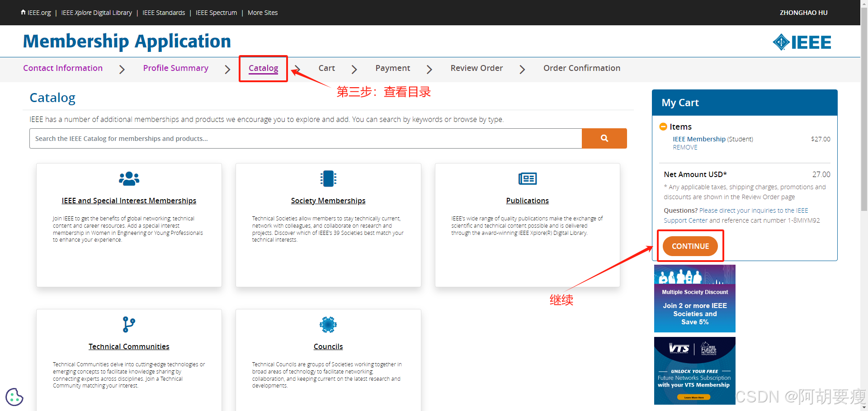Click the IEEE.org home icon
The width and height of the screenshot is (868, 411).
click(23, 12)
